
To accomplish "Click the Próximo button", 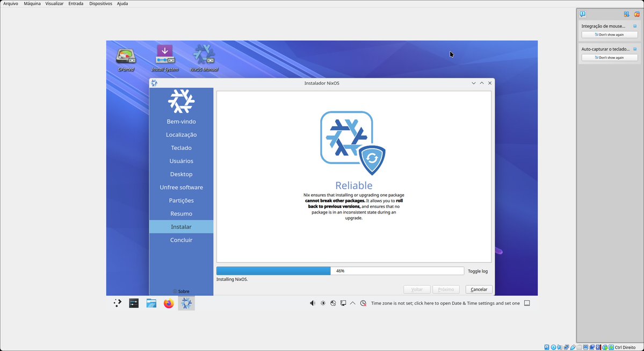I will [x=446, y=289].
